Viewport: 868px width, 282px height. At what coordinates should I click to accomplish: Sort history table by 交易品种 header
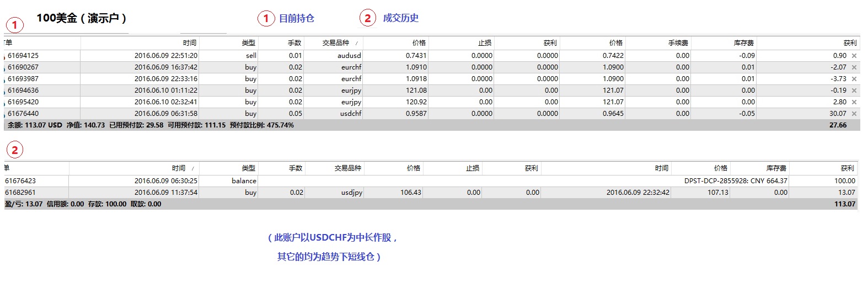pos(347,168)
